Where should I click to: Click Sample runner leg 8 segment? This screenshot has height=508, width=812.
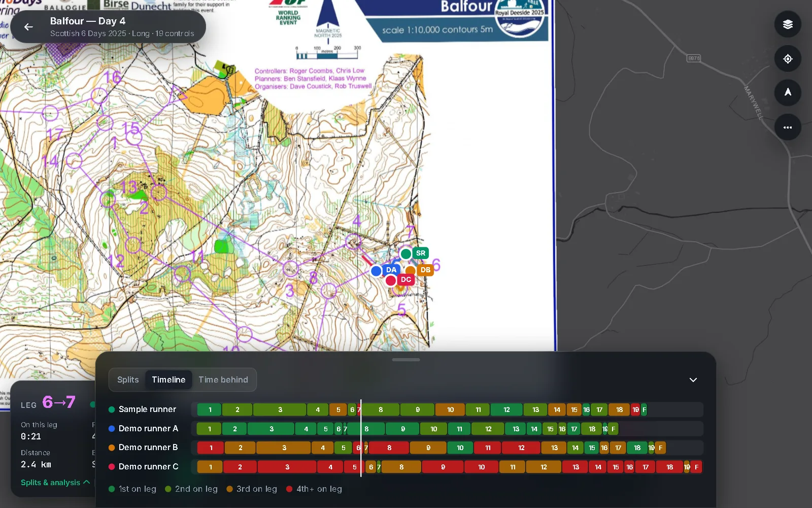point(381,409)
